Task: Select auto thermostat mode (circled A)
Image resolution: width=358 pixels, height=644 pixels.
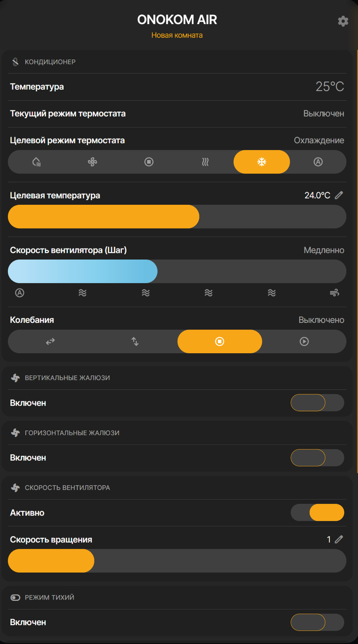Action: [318, 162]
